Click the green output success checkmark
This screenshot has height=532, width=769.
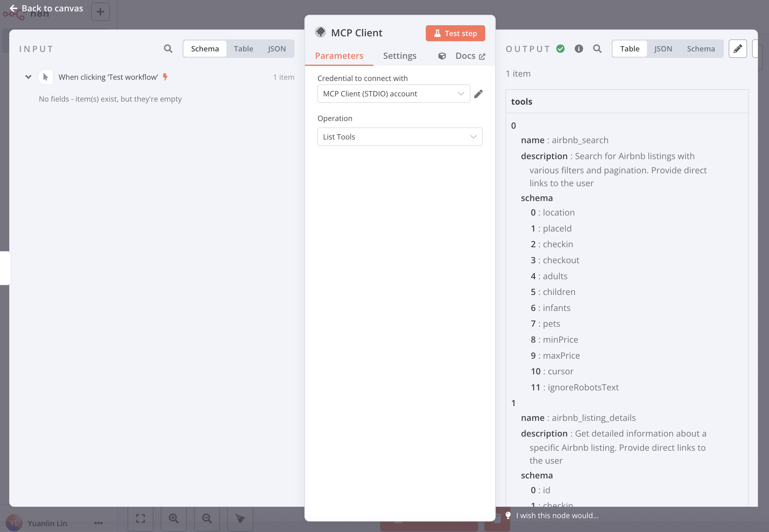point(561,49)
